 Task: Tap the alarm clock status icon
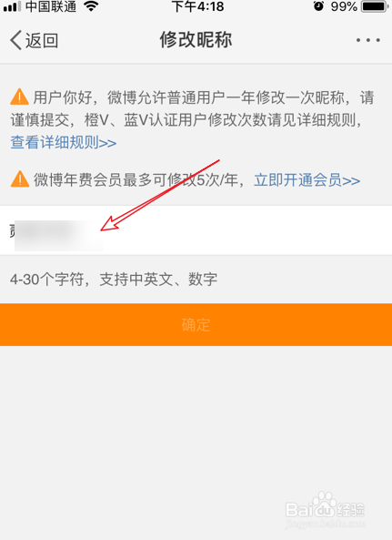click(x=318, y=5)
